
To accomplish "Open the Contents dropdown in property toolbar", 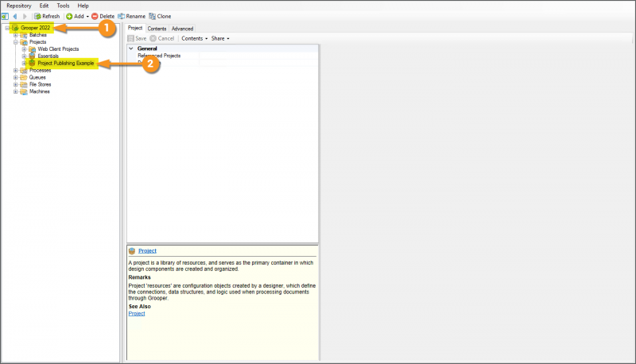I will click(194, 38).
